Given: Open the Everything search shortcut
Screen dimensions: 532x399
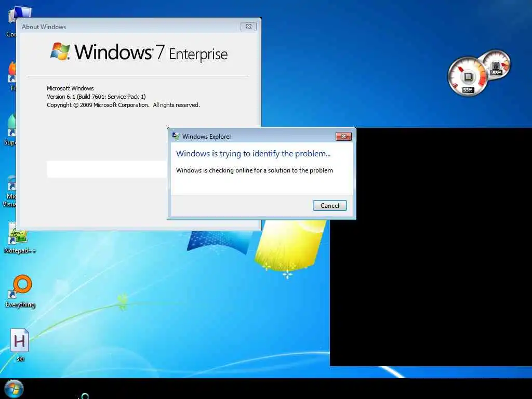Looking at the screenshot, I should 21,291.
